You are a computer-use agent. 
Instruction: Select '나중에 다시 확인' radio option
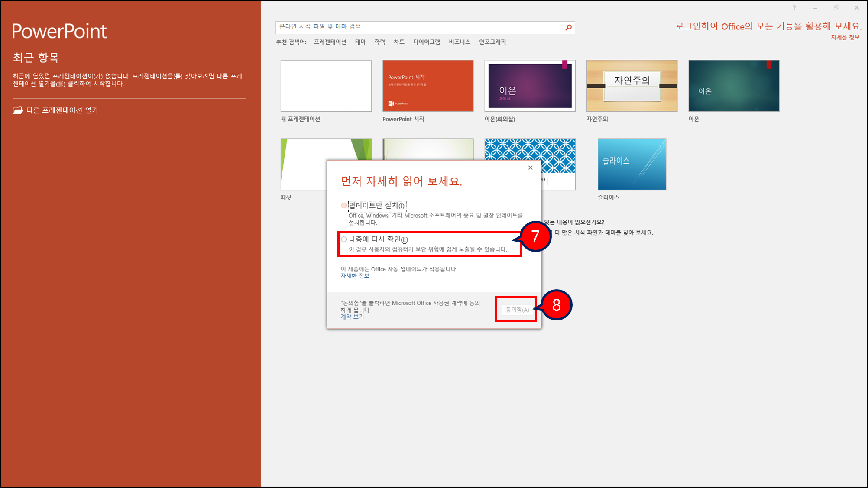344,239
